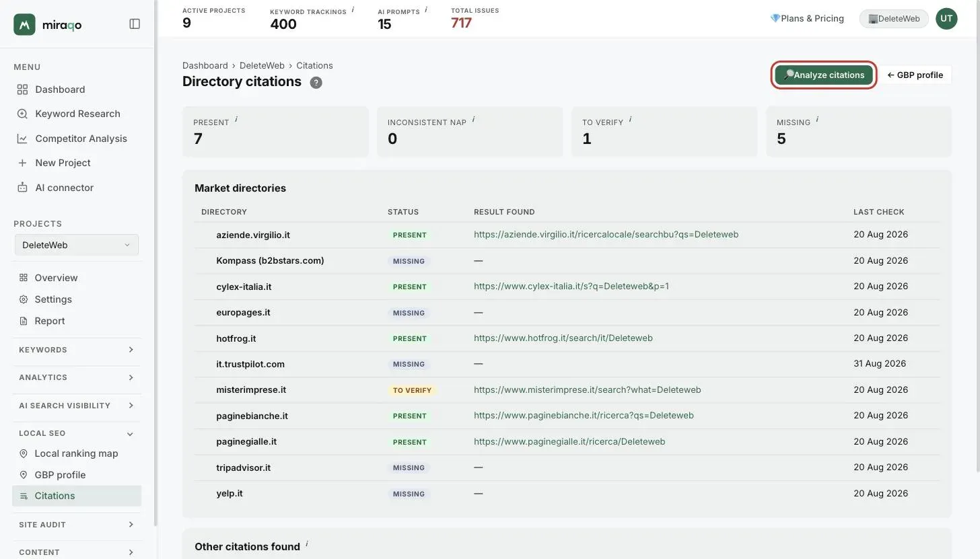
Task: Open the Report menu item
Action: click(x=50, y=321)
